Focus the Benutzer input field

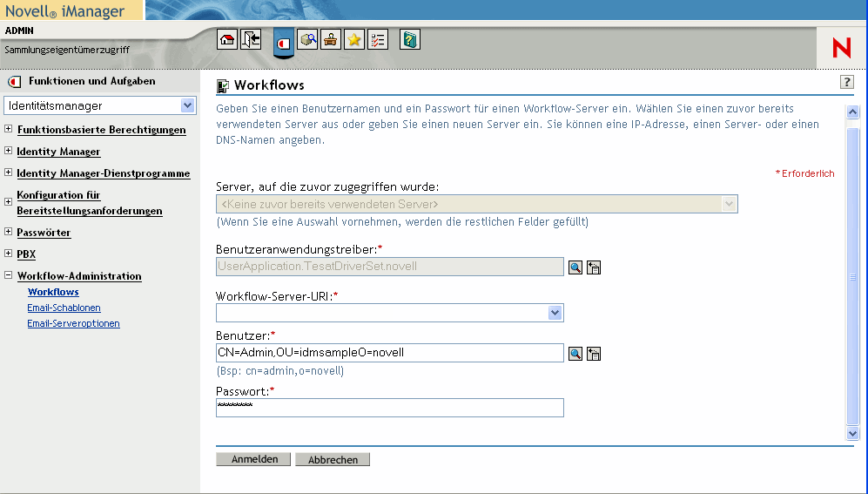tap(390, 353)
